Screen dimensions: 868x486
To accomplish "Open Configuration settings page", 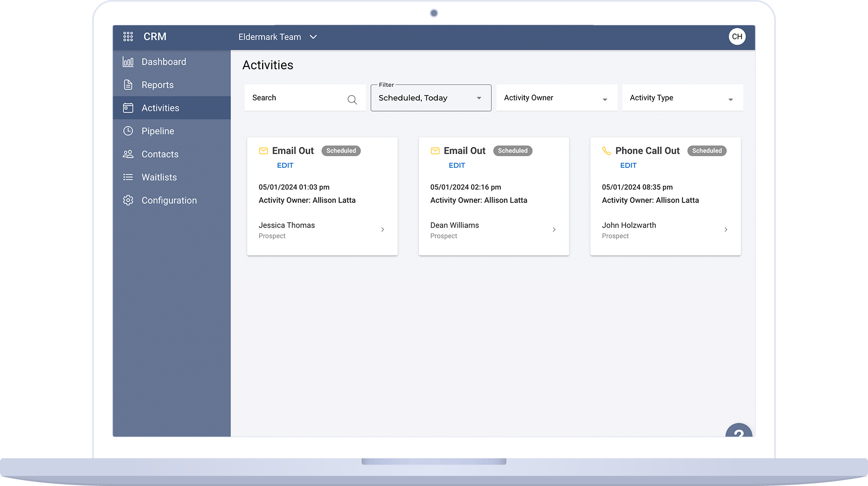I will point(172,200).
